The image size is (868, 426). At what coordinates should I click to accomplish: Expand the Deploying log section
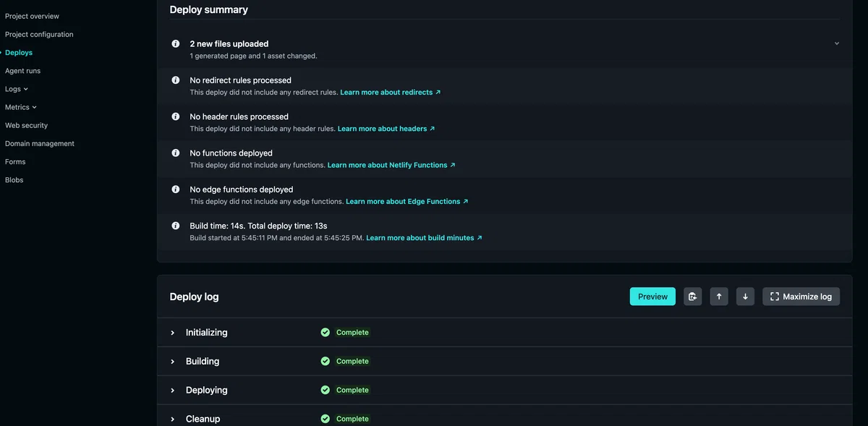coord(173,391)
